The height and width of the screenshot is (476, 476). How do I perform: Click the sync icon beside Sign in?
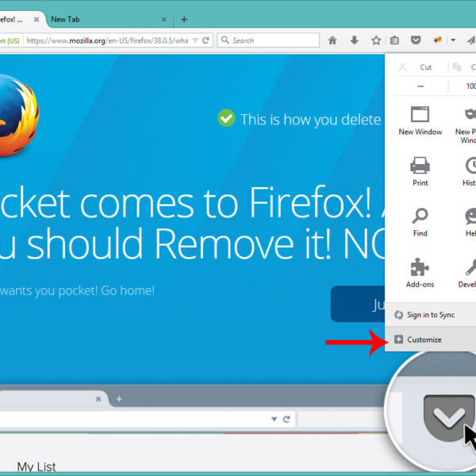[x=398, y=315]
